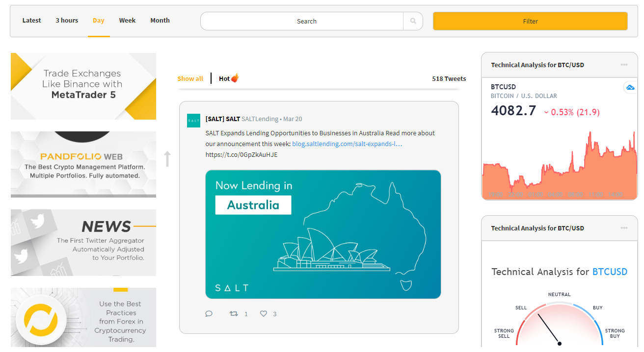Click the reply icon under SALT tweet

[x=209, y=314]
